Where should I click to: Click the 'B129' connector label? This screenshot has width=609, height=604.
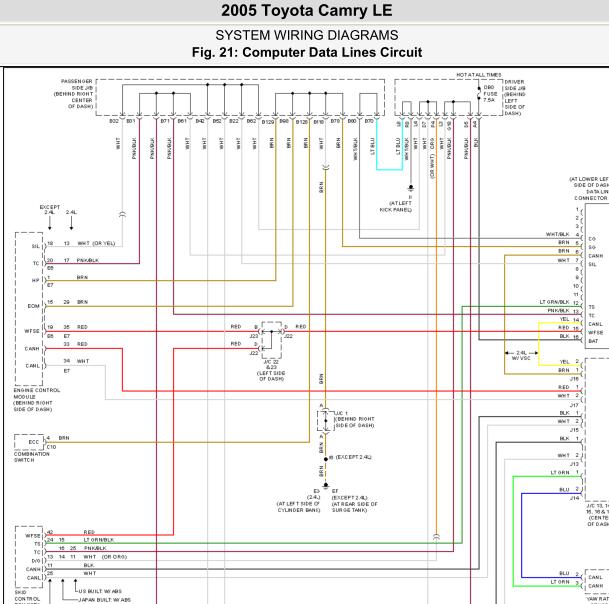point(268,122)
